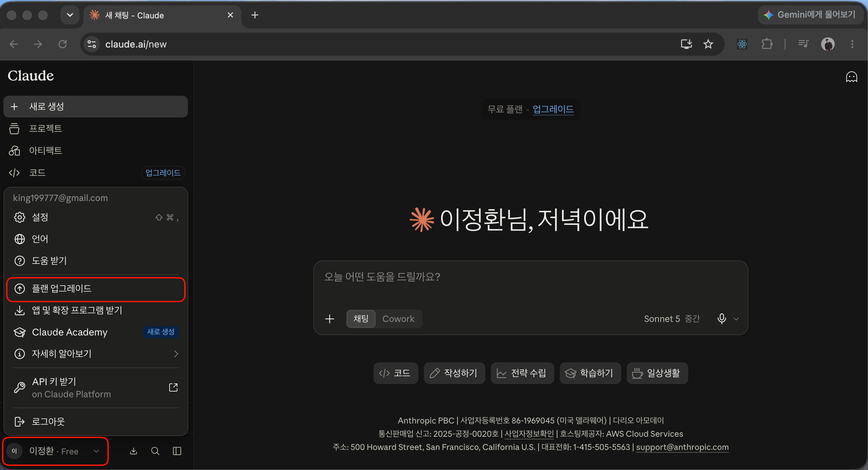
Task: Switch to Cowork mode toggle
Action: click(x=398, y=319)
